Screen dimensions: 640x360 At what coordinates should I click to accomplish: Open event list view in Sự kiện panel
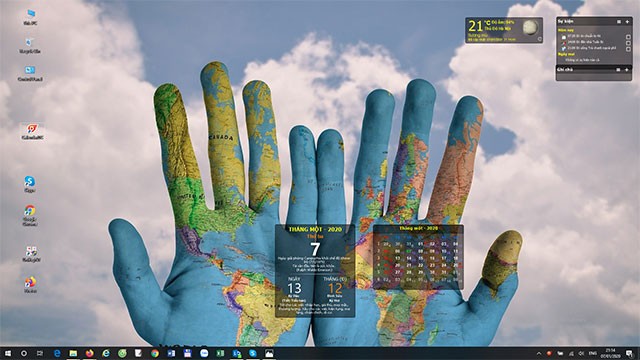(619, 22)
